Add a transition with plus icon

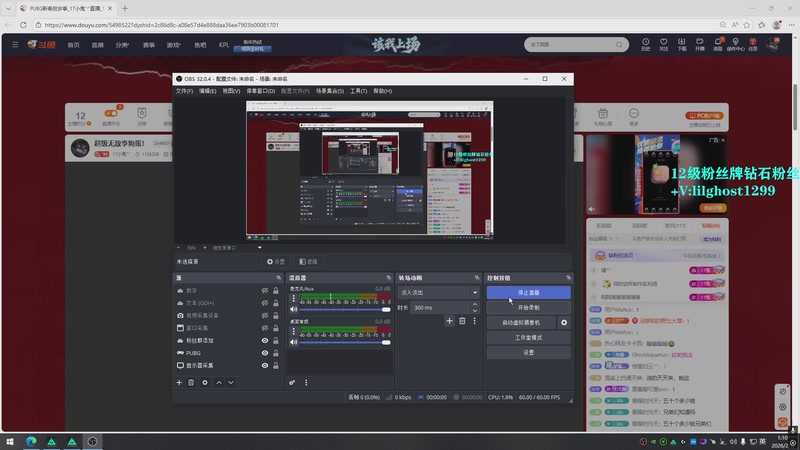pyautogui.click(x=449, y=321)
